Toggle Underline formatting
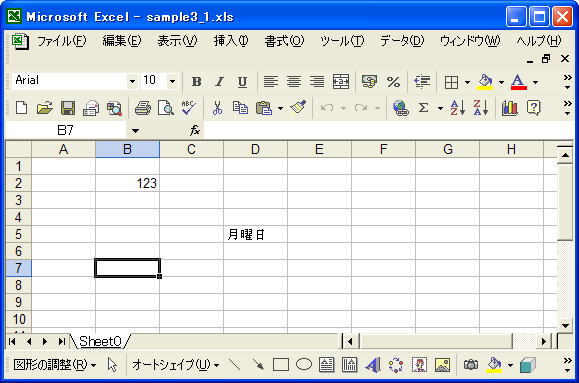This screenshot has width=579, height=383. pos(242,82)
